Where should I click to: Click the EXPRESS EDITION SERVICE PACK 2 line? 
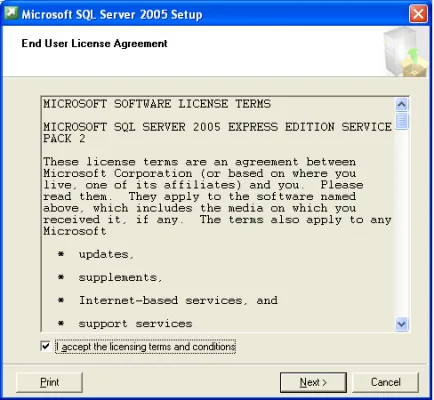coord(218,133)
